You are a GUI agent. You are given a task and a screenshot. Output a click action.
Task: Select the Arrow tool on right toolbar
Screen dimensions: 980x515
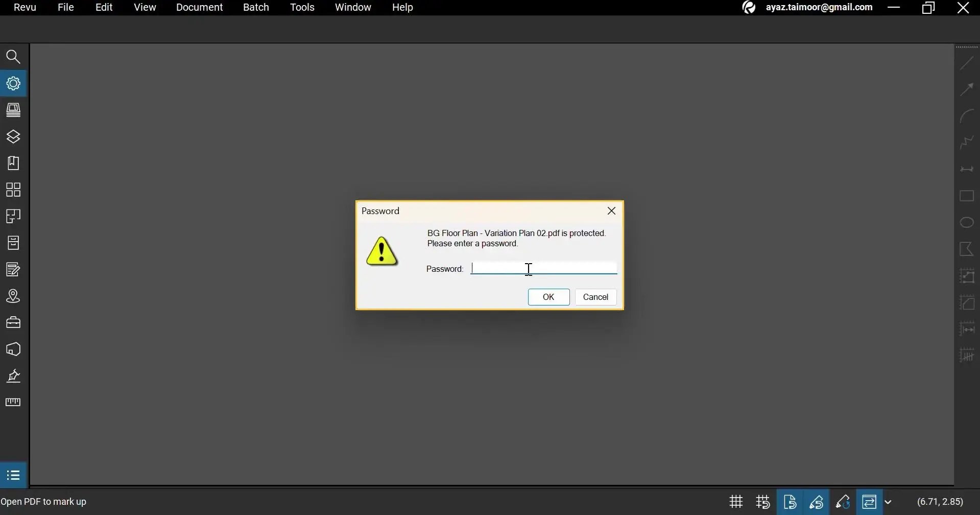[x=967, y=89]
